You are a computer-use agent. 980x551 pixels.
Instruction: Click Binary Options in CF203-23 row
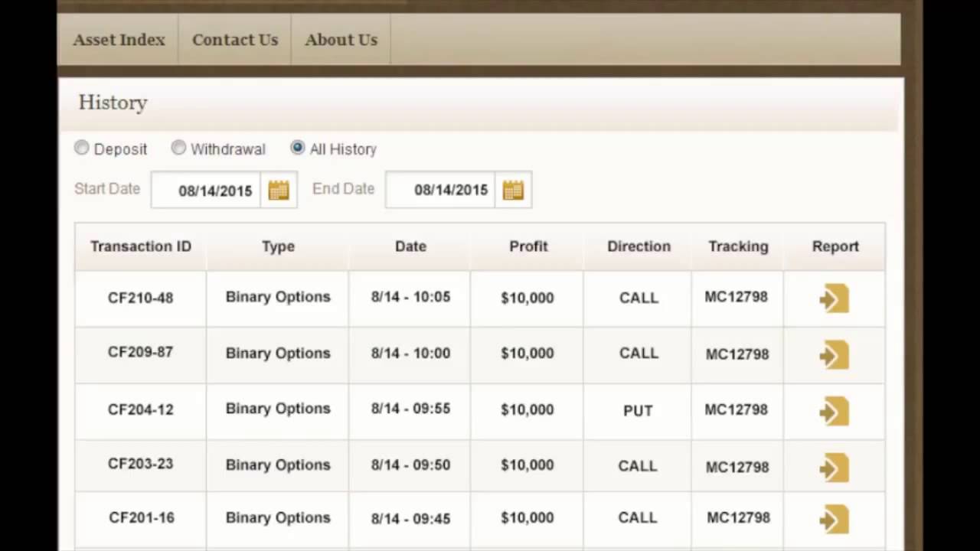click(278, 465)
